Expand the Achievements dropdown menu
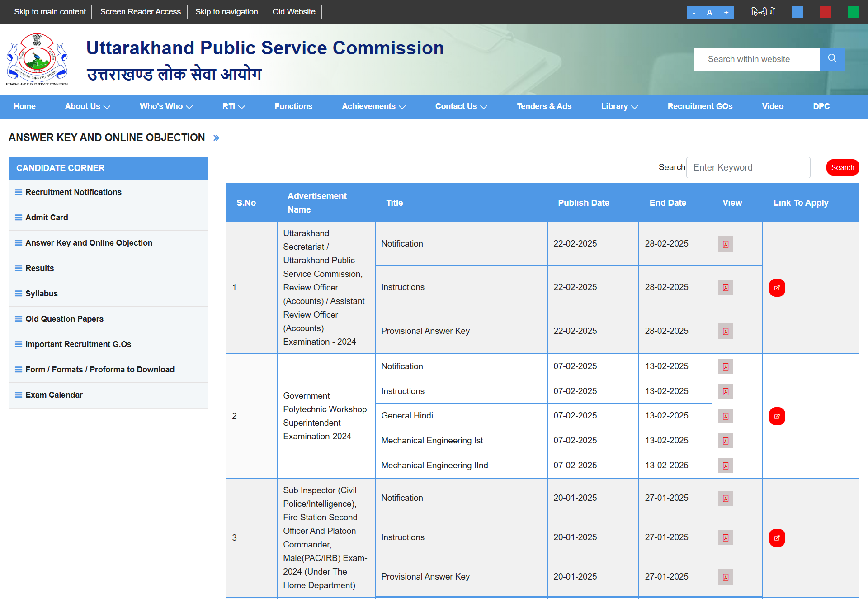 pyautogui.click(x=373, y=106)
